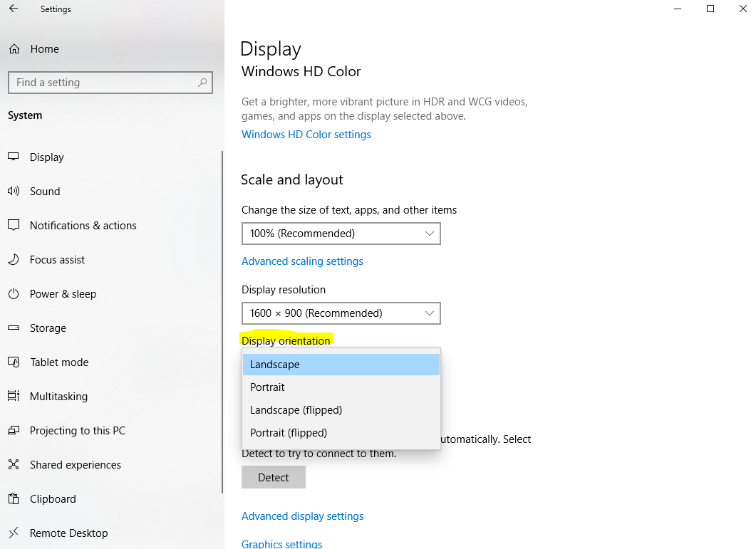This screenshot has height=549, width=756.
Task: Open the scaling 100% (Recommended) dropdown
Action: pos(341,234)
